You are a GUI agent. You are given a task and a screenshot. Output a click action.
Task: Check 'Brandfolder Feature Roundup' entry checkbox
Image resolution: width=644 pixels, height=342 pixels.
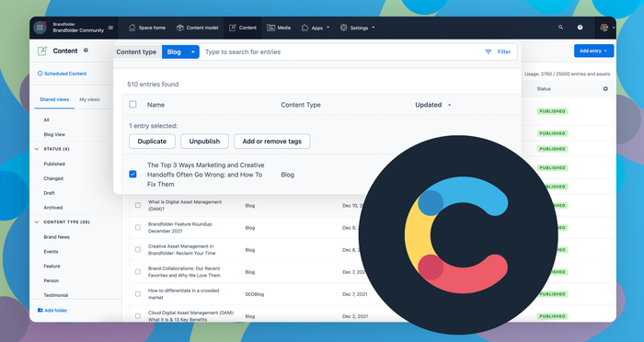tap(138, 227)
